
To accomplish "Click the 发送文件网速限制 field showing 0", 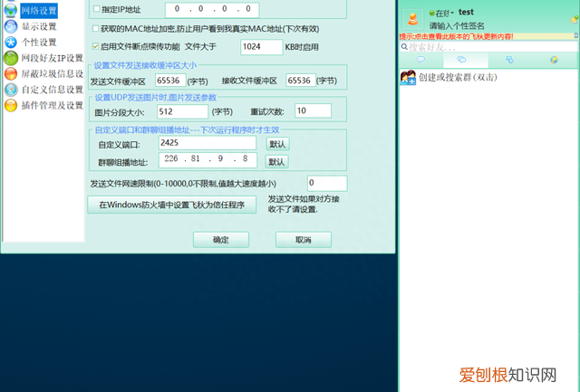I will (x=327, y=183).
